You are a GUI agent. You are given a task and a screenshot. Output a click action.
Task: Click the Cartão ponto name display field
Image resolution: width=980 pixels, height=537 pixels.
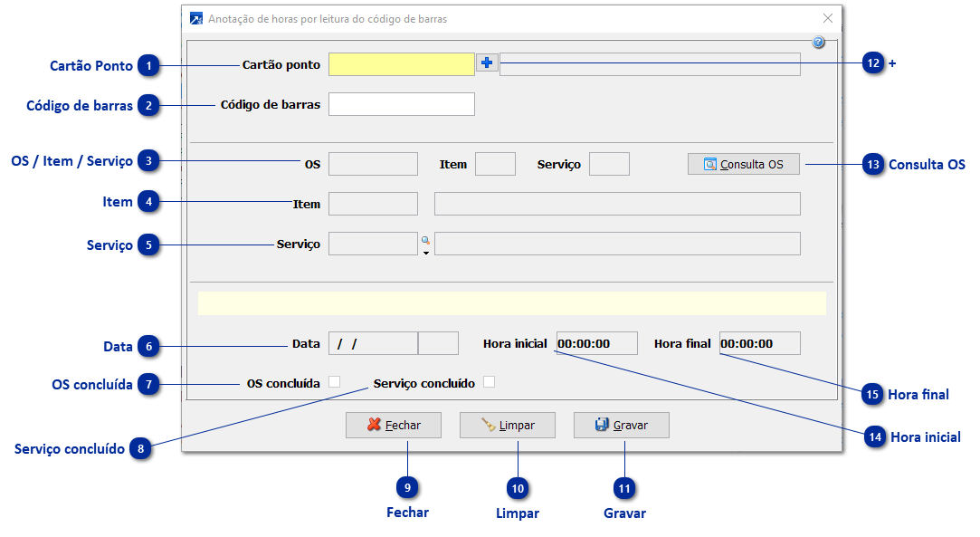click(x=650, y=64)
